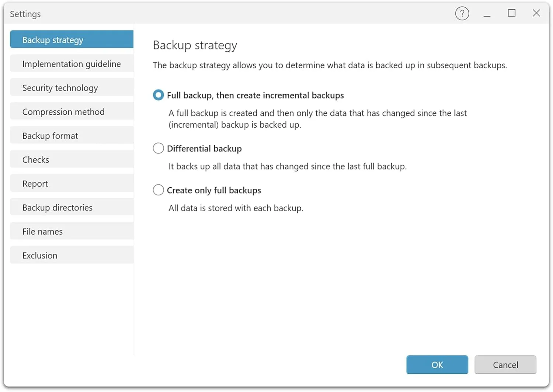Click the OK button
Viewport: 553px width, 392px height.
pos(437,365)
